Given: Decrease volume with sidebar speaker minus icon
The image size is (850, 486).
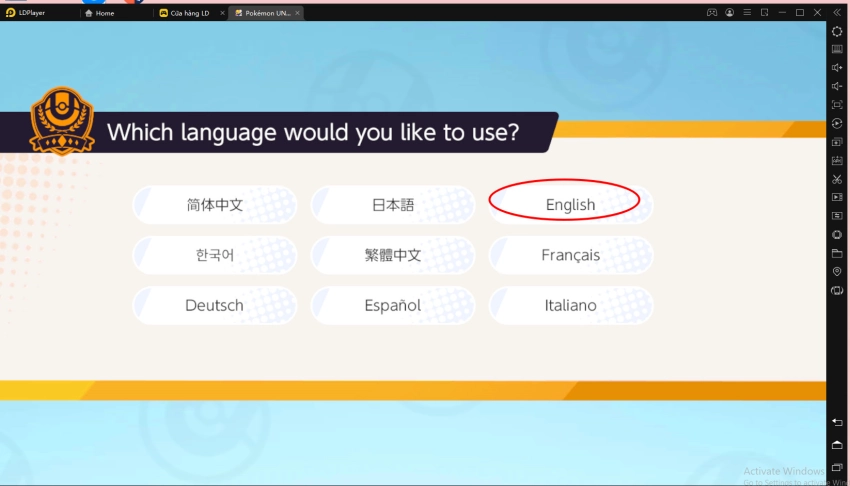Looking at the screenshot, I should pyautogui.click(x=837, y=86).
